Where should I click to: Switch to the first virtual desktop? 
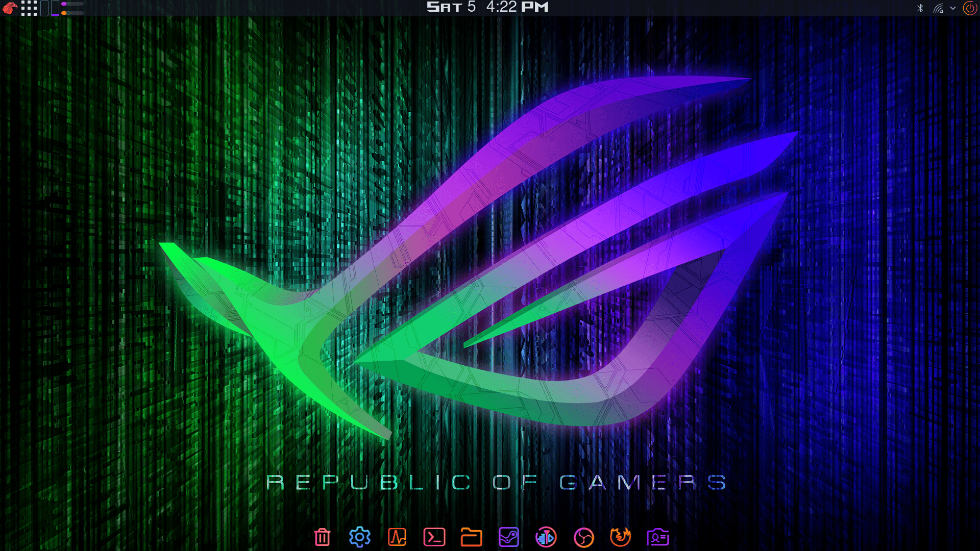45,8
